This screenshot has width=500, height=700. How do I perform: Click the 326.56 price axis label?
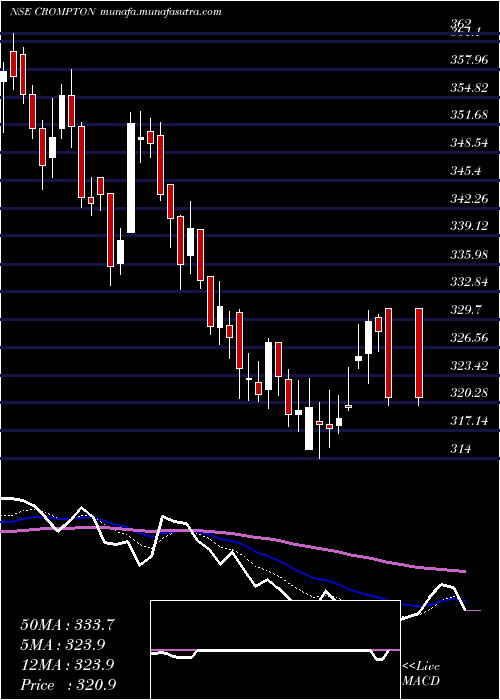coord(469,338)
